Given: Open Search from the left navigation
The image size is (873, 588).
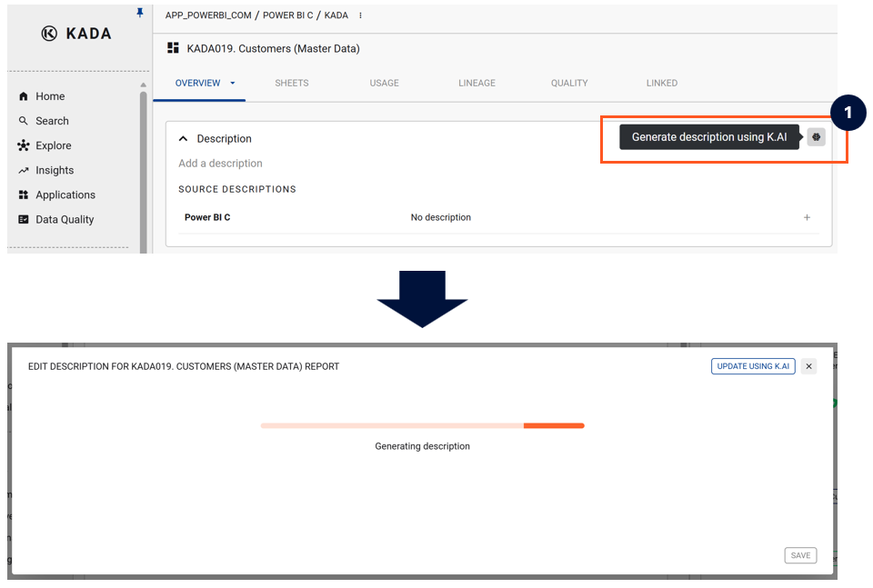Looking at the screenshot, I should (52, 121).
